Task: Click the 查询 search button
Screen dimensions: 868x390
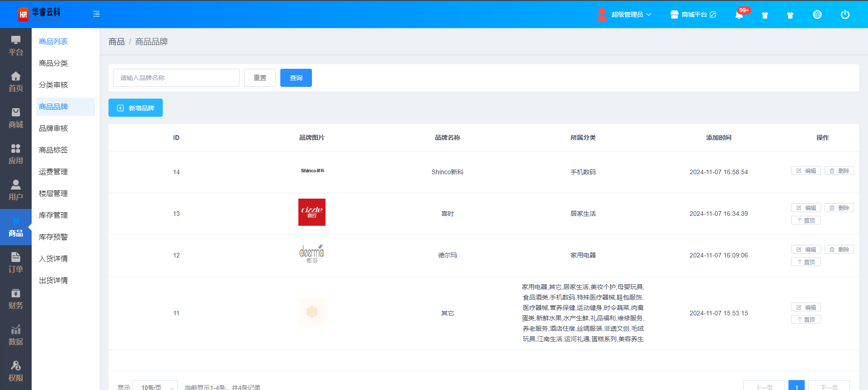Action: pyautogui.click(x=296, y=78)
